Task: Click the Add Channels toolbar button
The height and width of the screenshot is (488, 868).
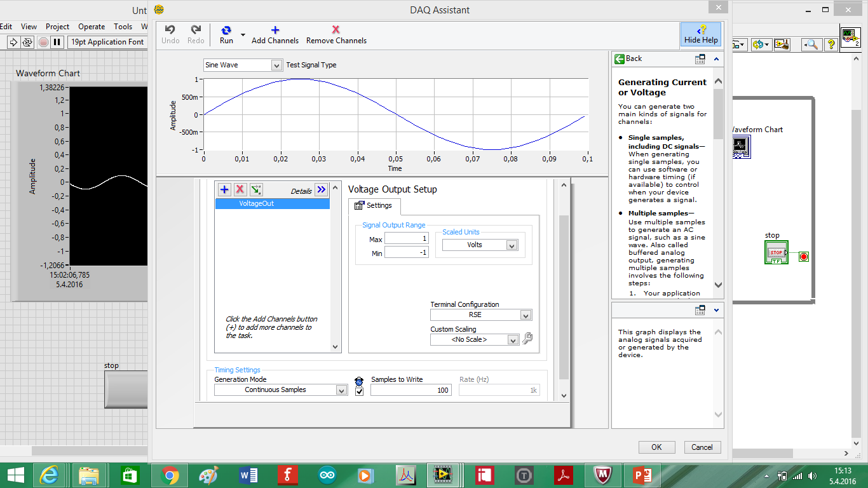Action: pyautogui.click(x=275, y=34)
